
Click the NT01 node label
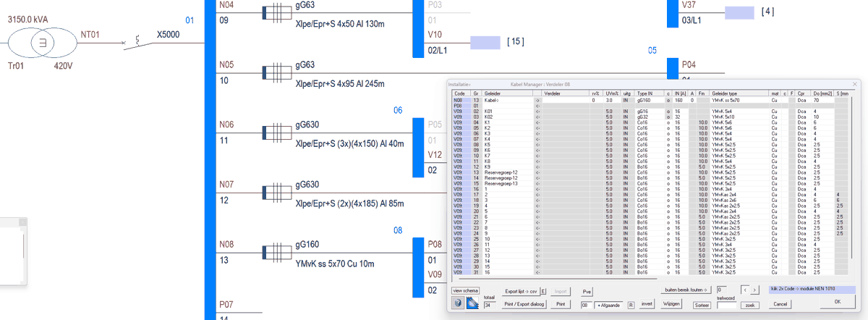pyautogui.click(x=90, y=33)
